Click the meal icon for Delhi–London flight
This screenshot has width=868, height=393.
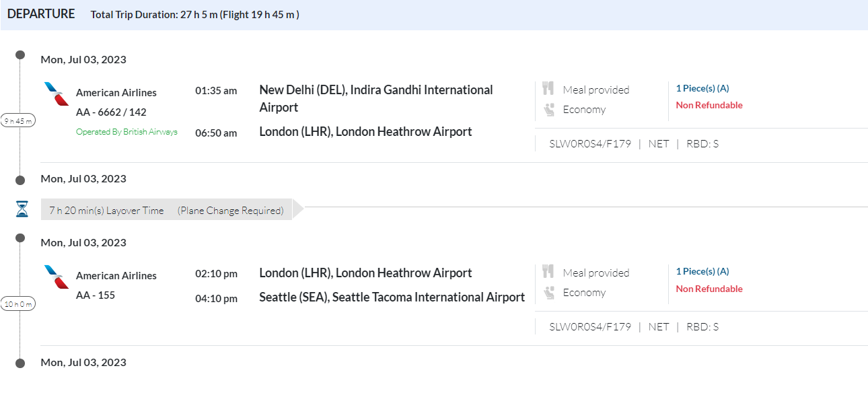(548, 89)
